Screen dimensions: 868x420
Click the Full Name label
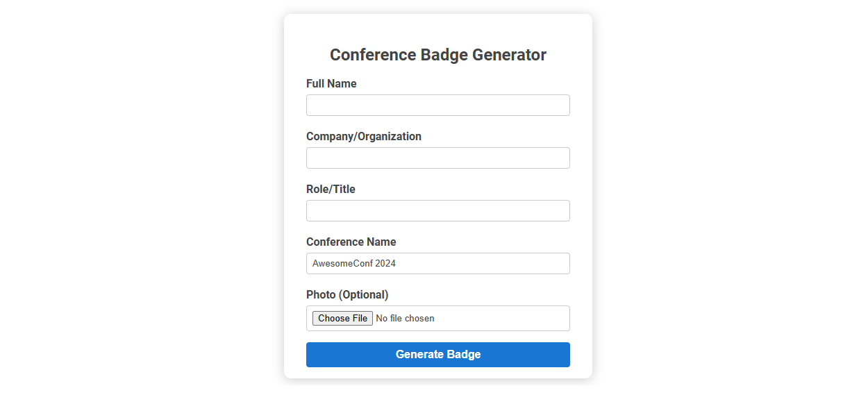331,83
